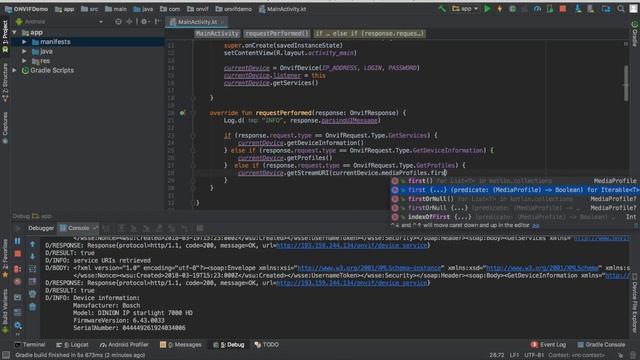Screen dimensions: 640x360
Task: Expand the java folder
Action: click(24, 51)
